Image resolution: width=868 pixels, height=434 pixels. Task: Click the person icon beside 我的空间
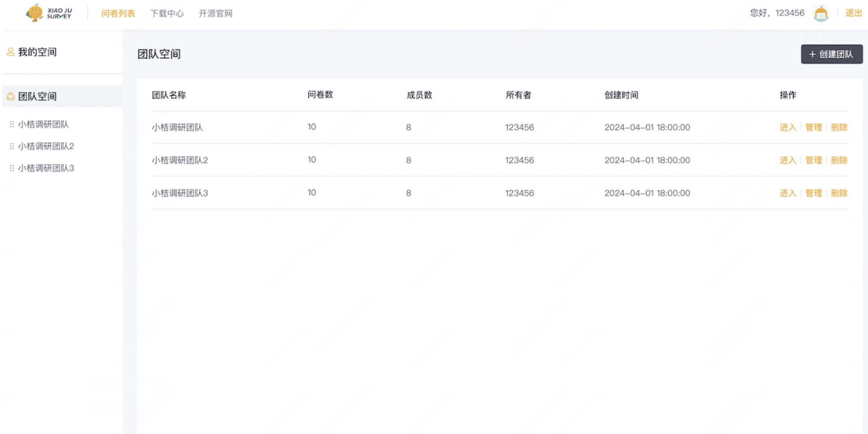point(10,52)
